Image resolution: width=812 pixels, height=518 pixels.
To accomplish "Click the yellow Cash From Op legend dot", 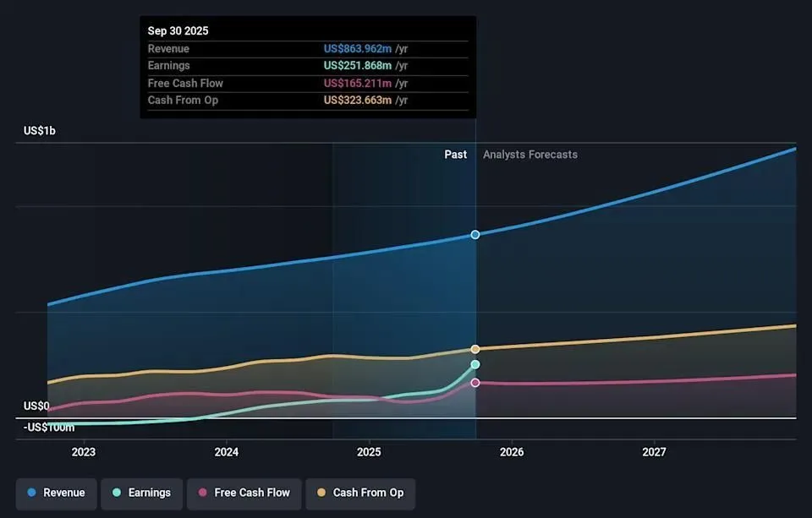I will (324, 493).
